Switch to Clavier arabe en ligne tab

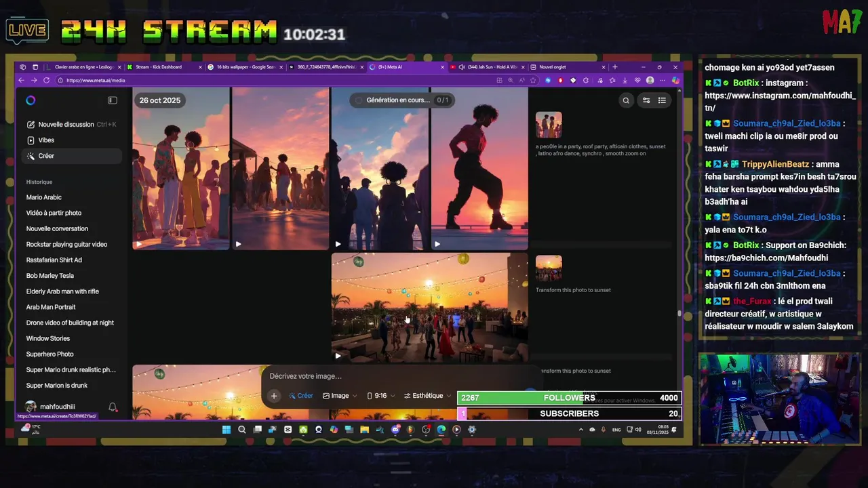(83, 67)
